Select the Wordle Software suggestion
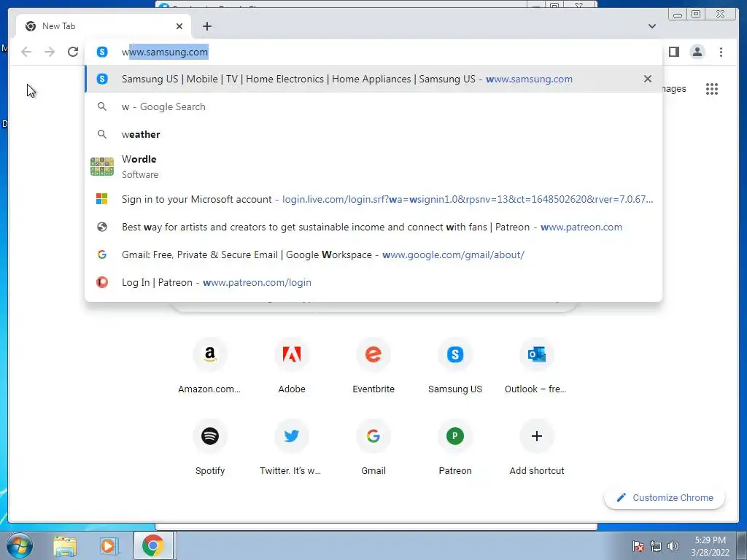Screen dimensions: 747x560 pyautogui.click(x=373, y=167)
